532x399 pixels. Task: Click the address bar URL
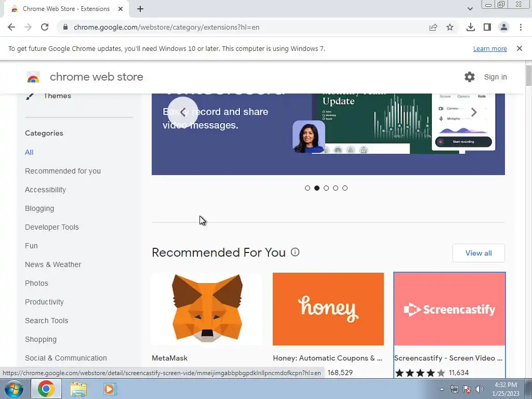coord(166,27)
